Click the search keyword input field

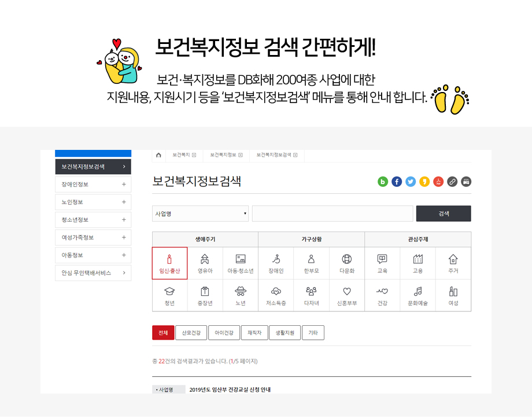332,214
